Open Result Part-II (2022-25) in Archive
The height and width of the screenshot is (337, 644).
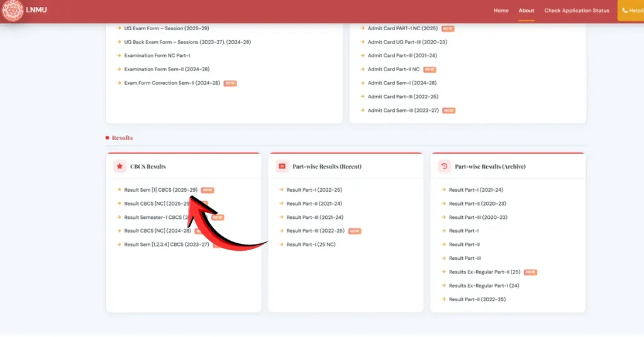click(x=477, y=299)
